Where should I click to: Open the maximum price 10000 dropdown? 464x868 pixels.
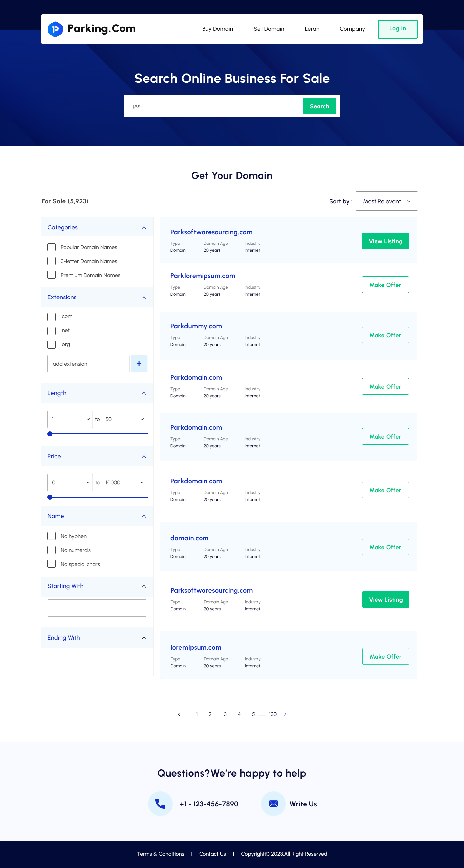pyautogui.click(x=124, y=482)
